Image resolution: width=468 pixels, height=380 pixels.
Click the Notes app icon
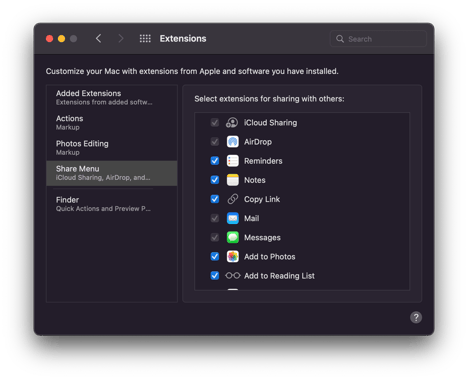tap(233, 180)
